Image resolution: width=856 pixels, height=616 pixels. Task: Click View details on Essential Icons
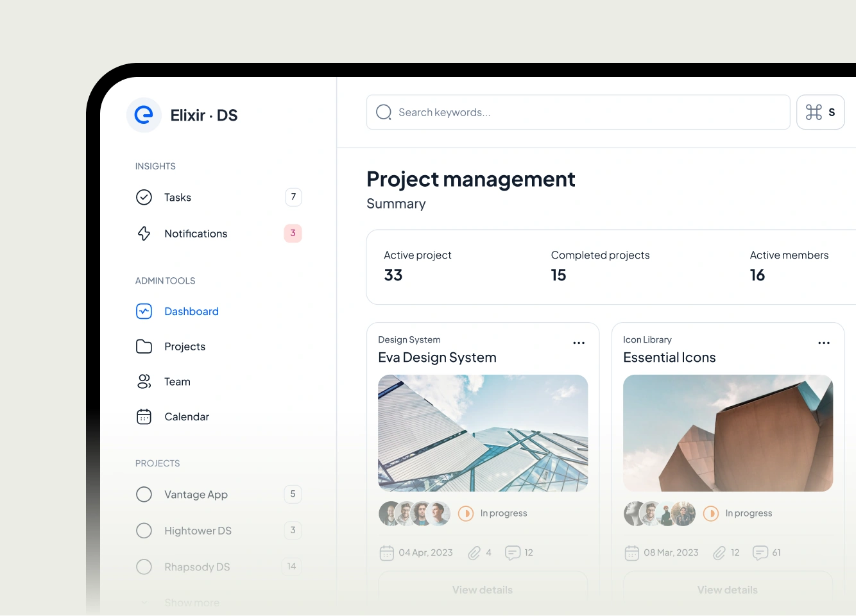point(728,590)
